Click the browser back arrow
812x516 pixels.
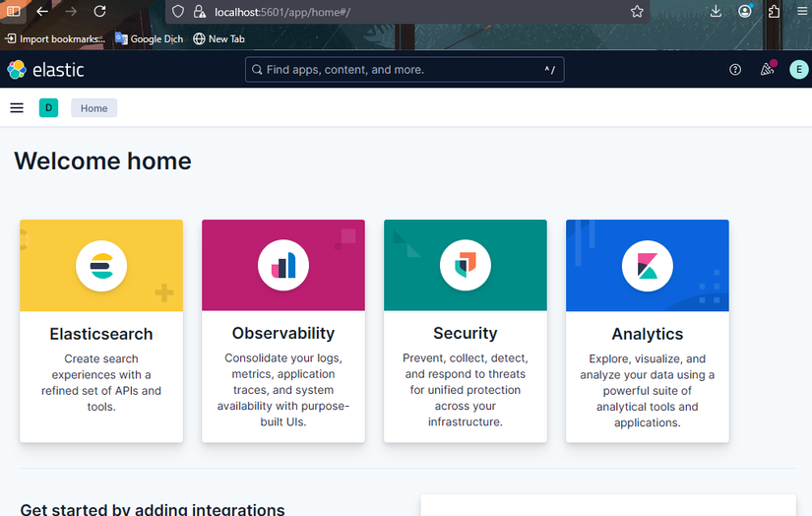pos(42,11)
